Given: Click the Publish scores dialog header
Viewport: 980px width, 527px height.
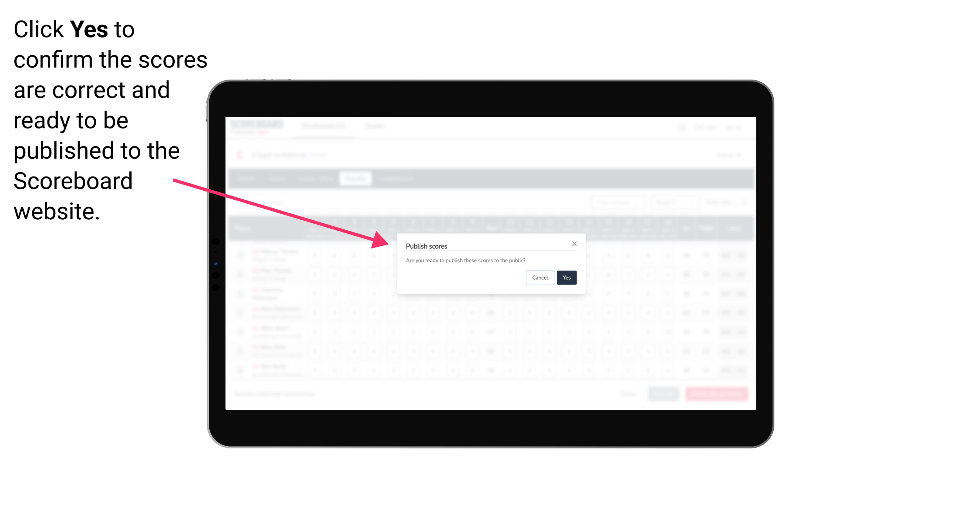Looking at the screenshot, I should pyautogui.click(x=426, y=245).
